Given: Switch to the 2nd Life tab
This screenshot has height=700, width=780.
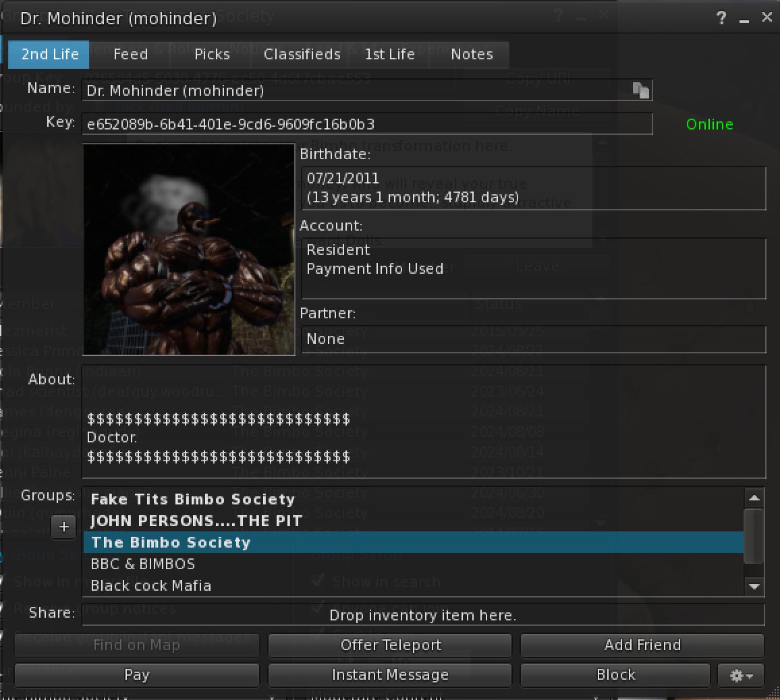Looking at the screenshot, I should [49, 54].
